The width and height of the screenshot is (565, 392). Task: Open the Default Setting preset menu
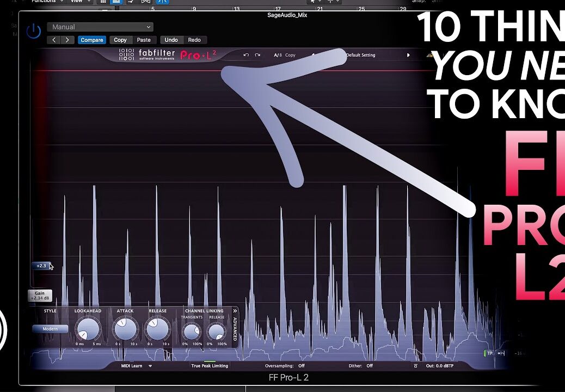[361, 55]
